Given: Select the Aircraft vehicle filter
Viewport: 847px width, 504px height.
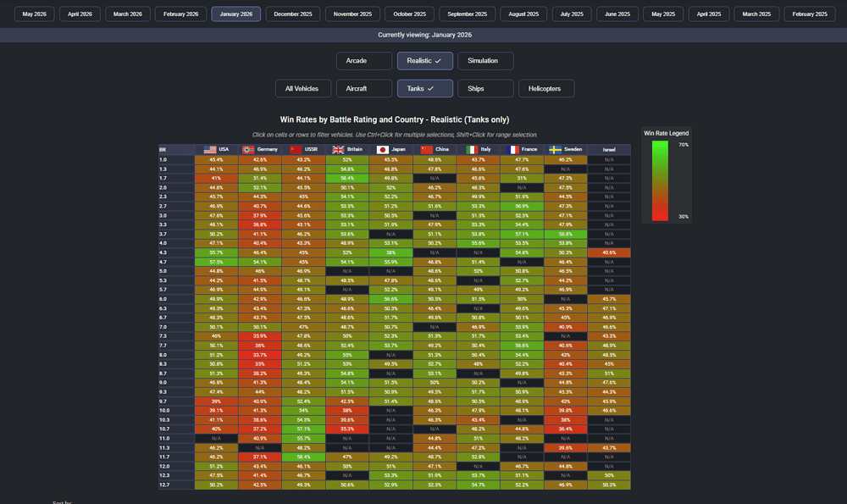Looking at the screenshot, I should pyautogui.click(x=364, y=89).
